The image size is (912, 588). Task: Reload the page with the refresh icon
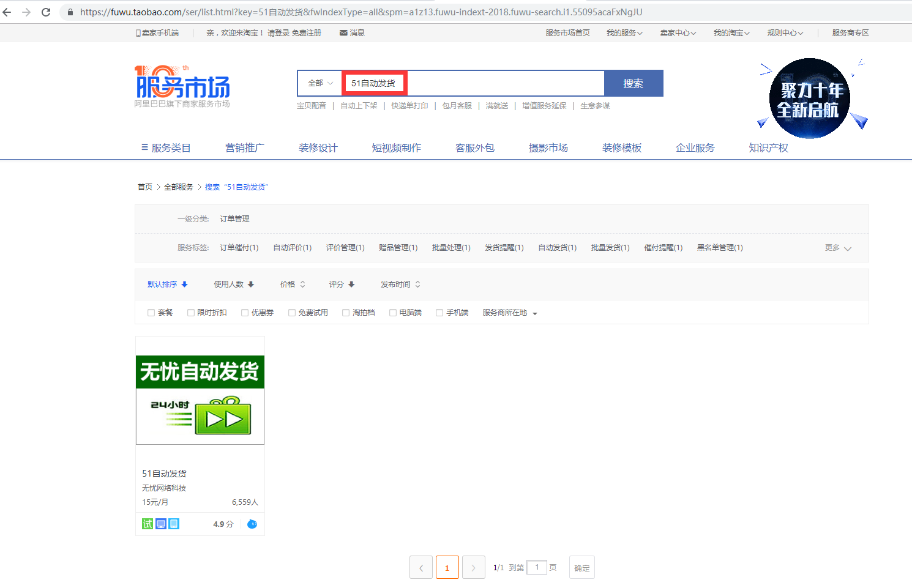click(46, 12)
